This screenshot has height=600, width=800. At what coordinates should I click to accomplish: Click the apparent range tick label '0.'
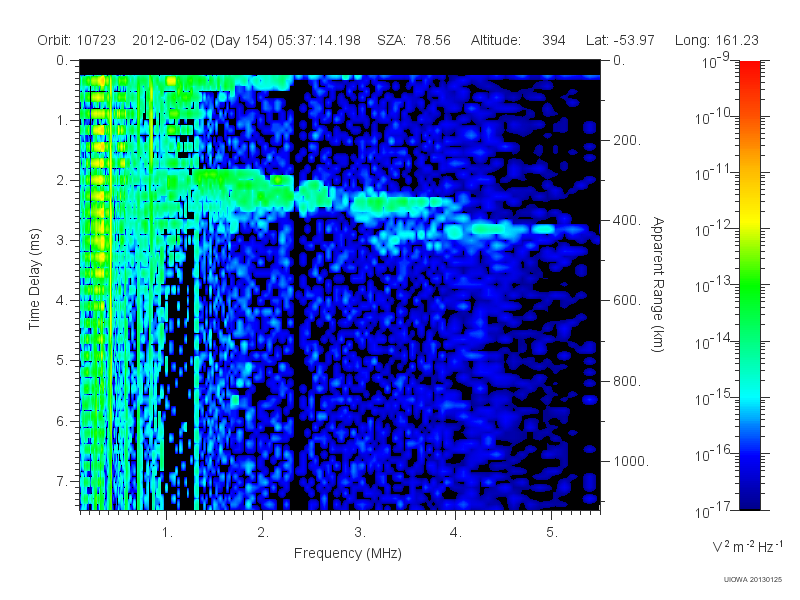pyautogui.click(x=619, y=61)
